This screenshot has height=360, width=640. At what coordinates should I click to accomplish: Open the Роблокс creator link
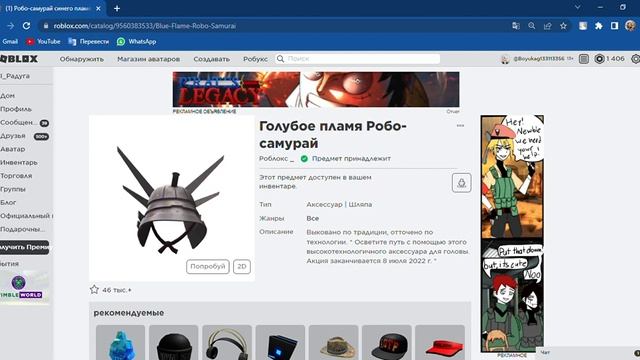tap(274, 158)
